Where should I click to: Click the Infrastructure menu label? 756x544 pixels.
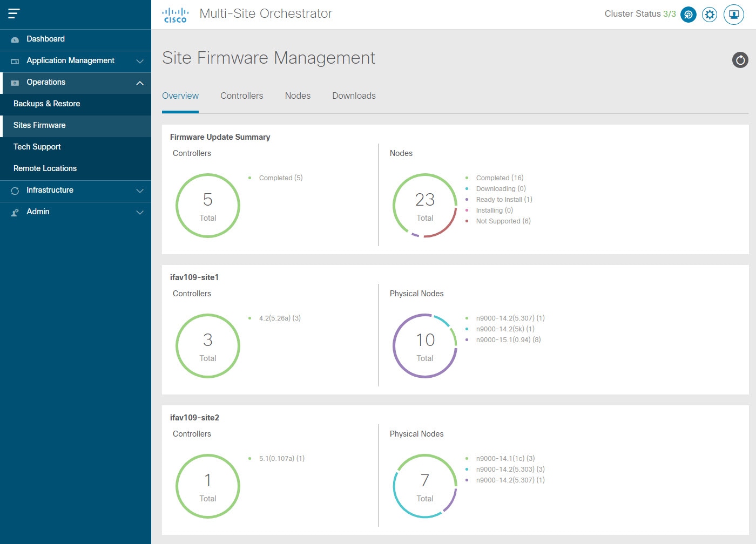(50, 190)
